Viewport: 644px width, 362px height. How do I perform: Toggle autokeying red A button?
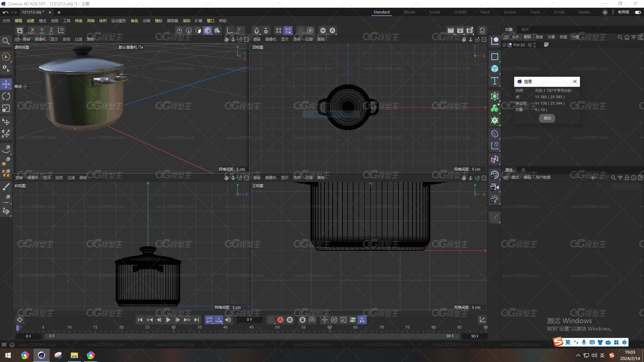(280, 320)
